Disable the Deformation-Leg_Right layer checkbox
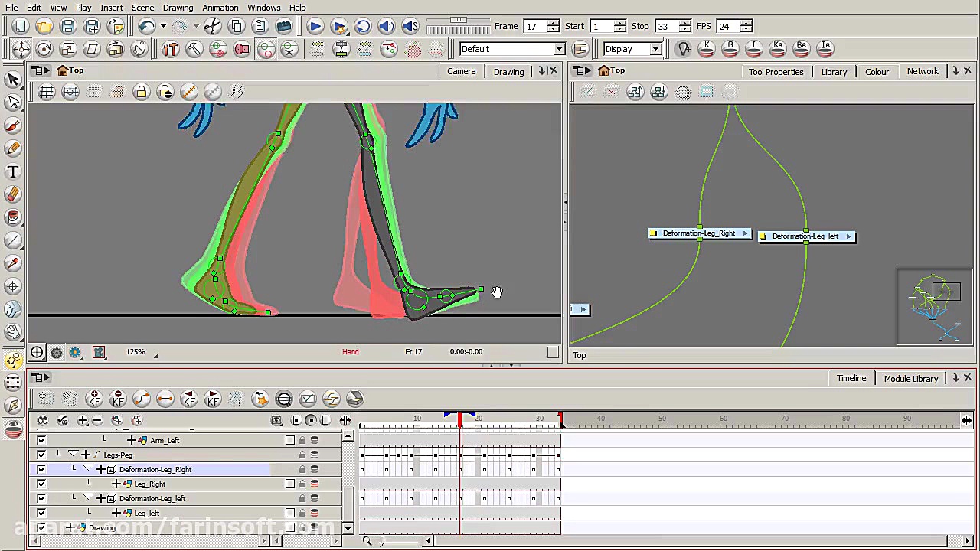 pos(41,469)
